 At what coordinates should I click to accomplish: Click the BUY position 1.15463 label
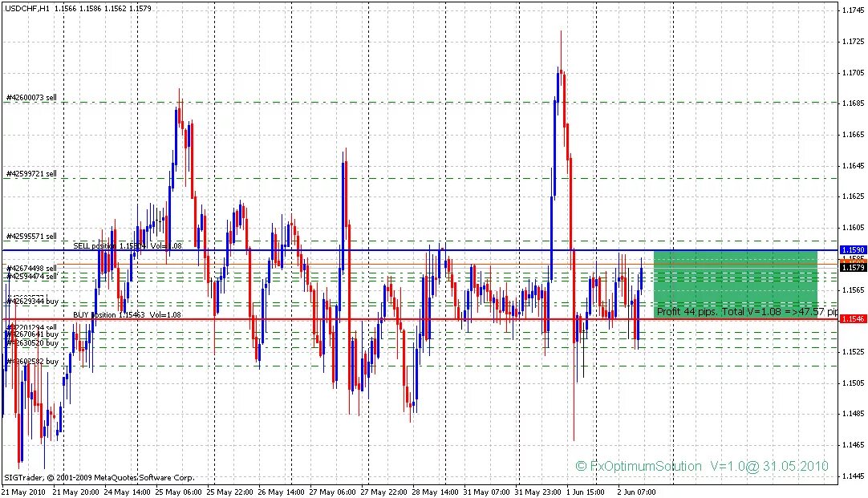(x=127, y=315)
